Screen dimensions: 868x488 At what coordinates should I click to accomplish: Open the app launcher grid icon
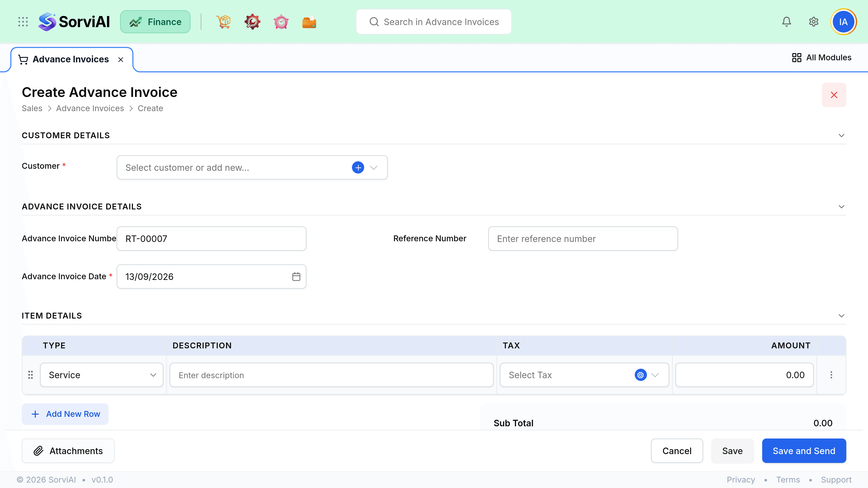point(23,22)
